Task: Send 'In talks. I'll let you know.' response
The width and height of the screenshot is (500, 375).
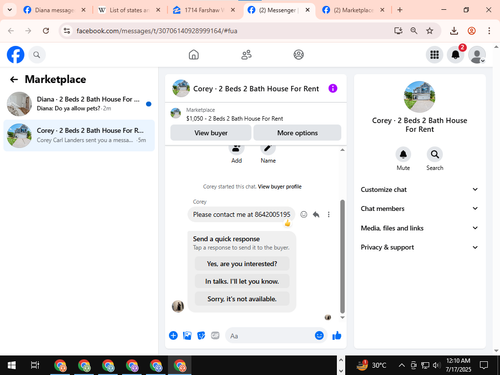Action: click(x=242, y=281)
